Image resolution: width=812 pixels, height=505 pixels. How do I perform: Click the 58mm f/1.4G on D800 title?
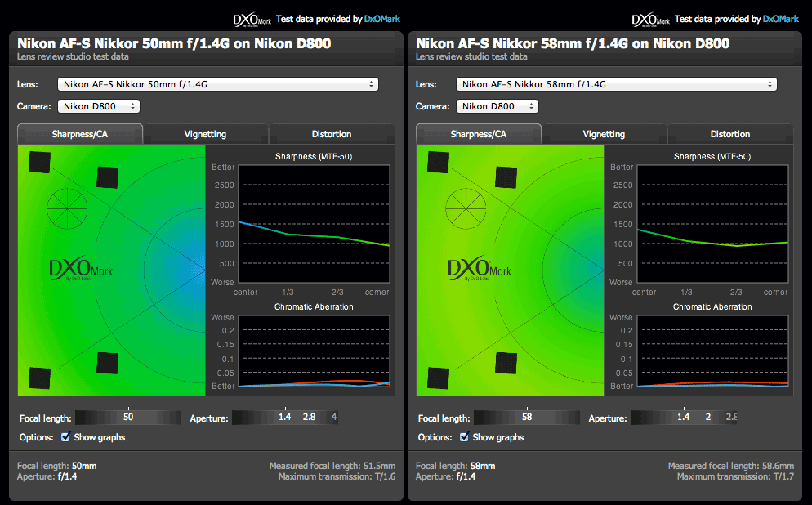[573, 43]
